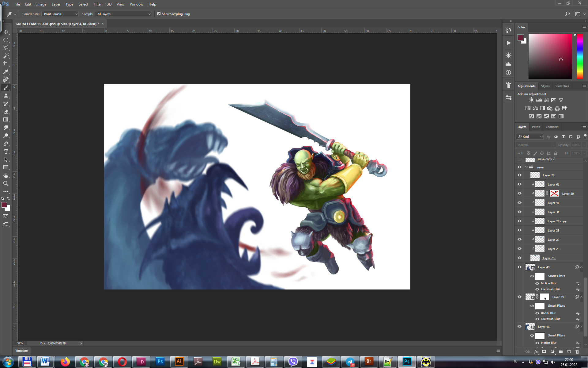
Task: Select the Magic Wand tool
Action: pos(6,56)
